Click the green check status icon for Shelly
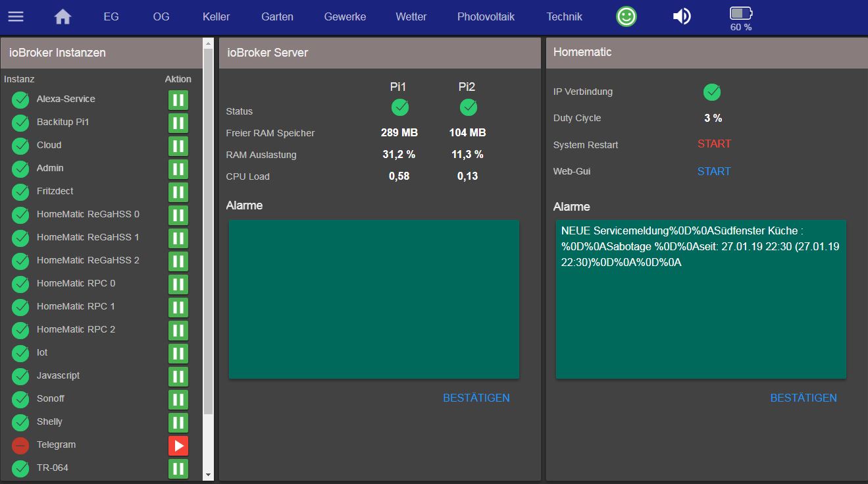868x484 pixels. click(20, 423)
